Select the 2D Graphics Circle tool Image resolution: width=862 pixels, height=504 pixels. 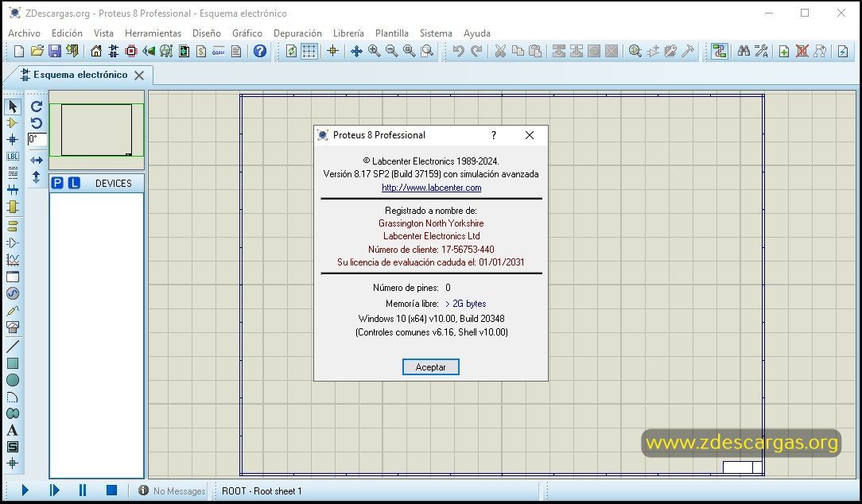[x=13, y=380]
